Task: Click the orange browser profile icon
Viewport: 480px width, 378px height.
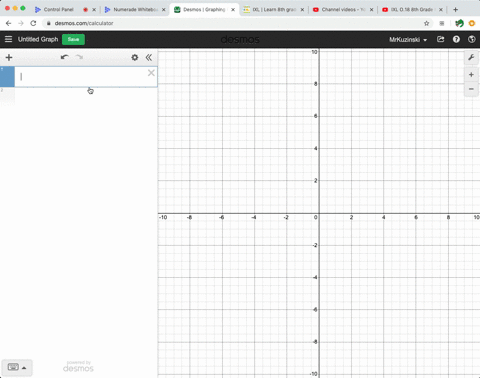Action: coord(472,23)
